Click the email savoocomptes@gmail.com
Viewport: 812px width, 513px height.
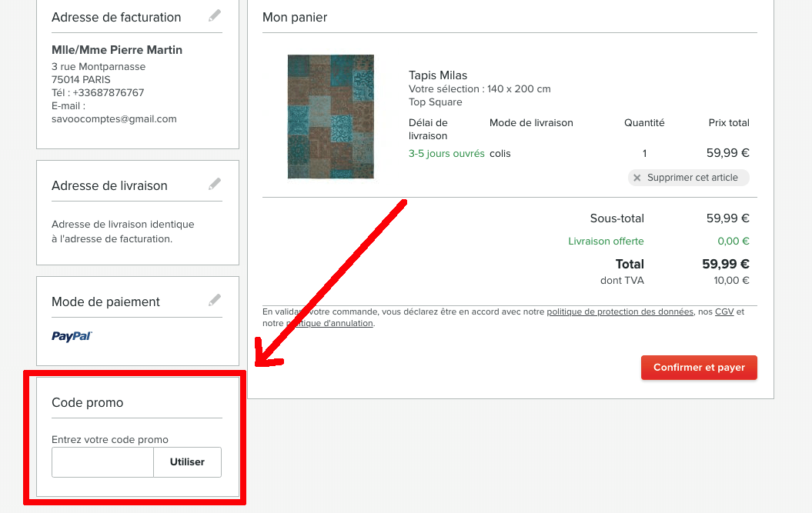tap(114, 119)
